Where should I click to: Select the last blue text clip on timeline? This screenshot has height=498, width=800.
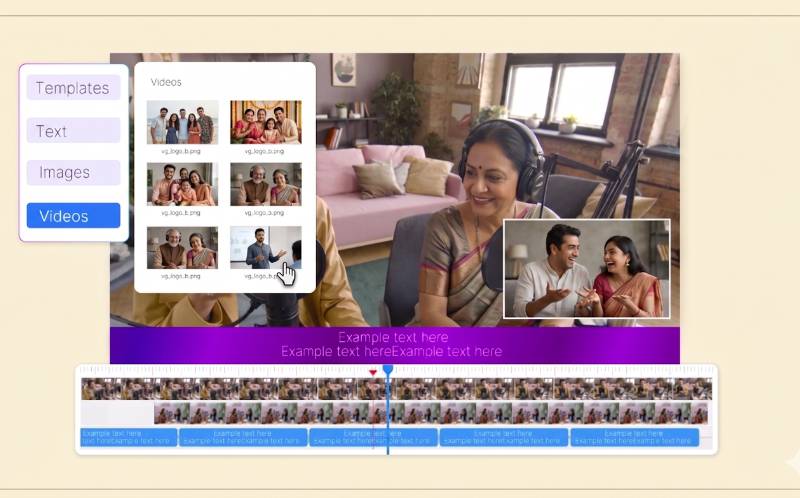click(x=635, y=437)
